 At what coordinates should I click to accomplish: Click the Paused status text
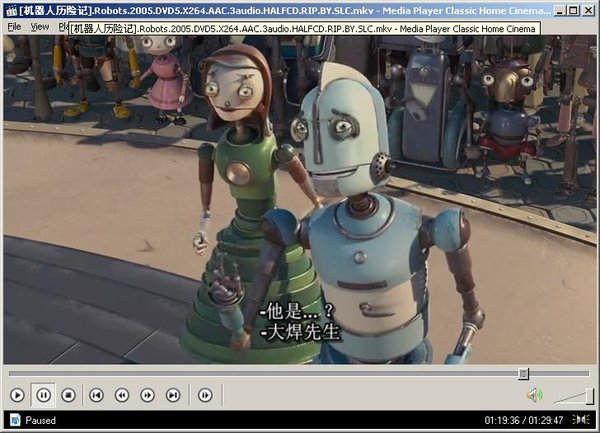tap(41, 420)
